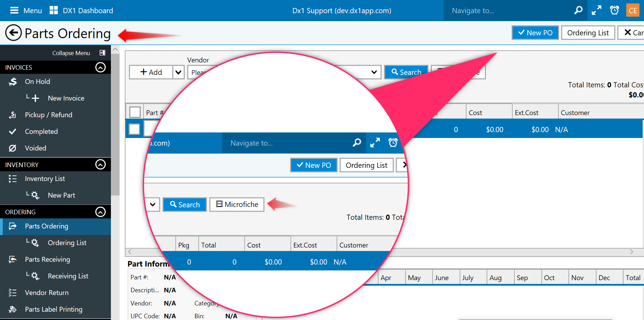
Task: Open New Part in the sidebar
Action: click(61, 195)
